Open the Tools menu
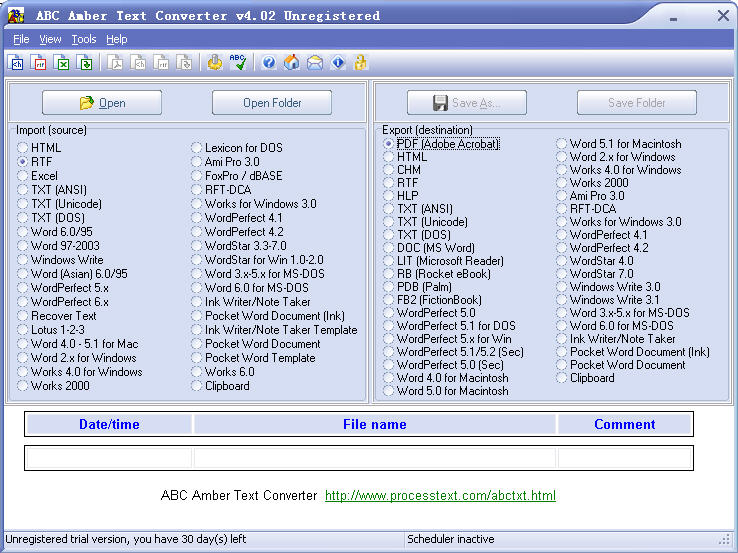Viewport: 738px width, 553px height. [84, 39]
